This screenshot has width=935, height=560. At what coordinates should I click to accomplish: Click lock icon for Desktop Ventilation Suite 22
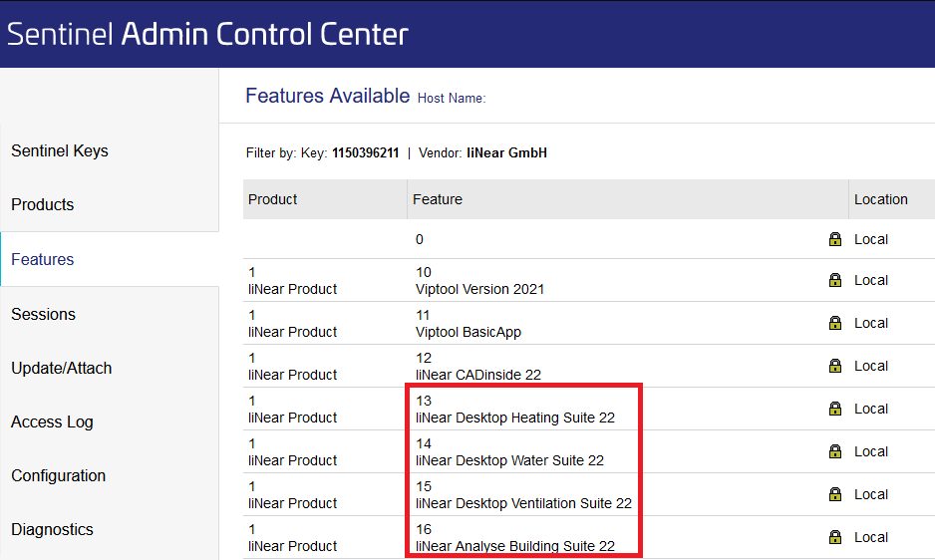pyautogui.click(x=835, y=494)
